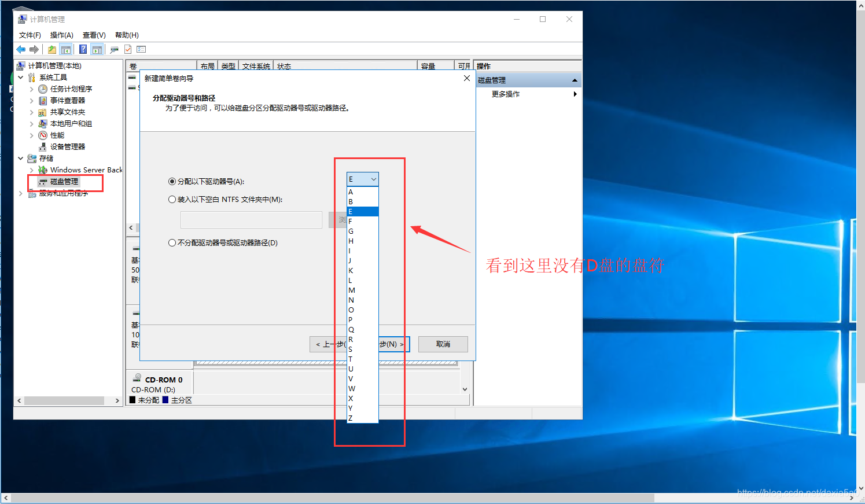This screenshot has height=504, width=865.
Task: Select 'Do not assign drive letter' radio
Action: click(172, 243)
